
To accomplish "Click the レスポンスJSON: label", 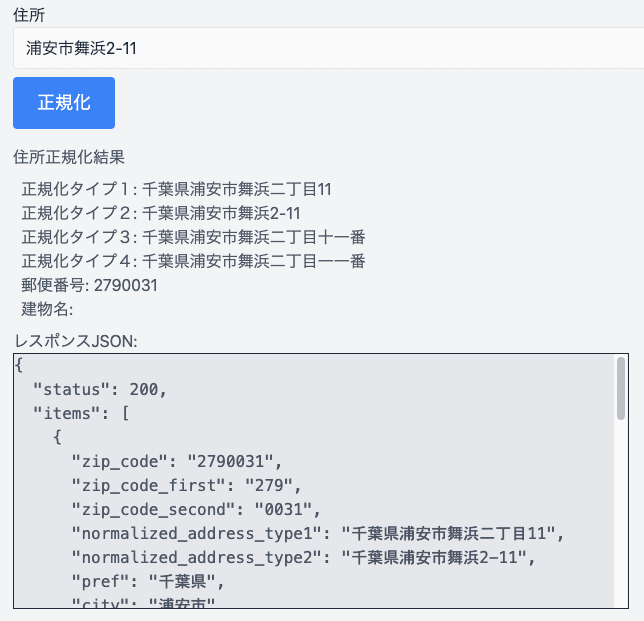I will tap(76, 341).
